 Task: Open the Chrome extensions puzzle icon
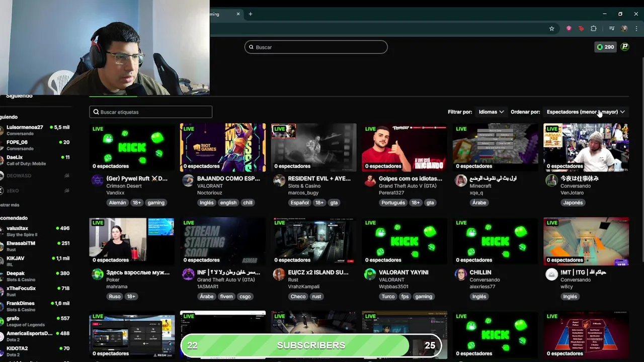point(594,29)
